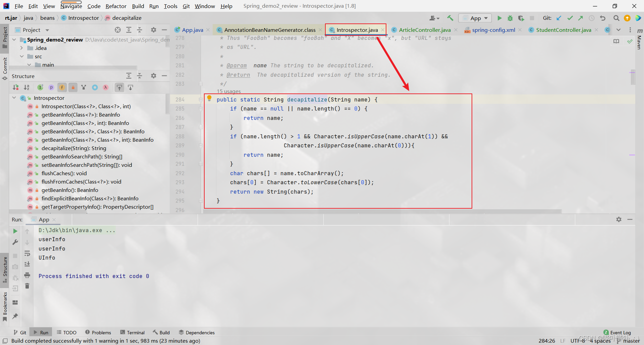Toggle show properties filter in Structure
This screenshot has width=644, height=345.
click(x=51, y=87)
